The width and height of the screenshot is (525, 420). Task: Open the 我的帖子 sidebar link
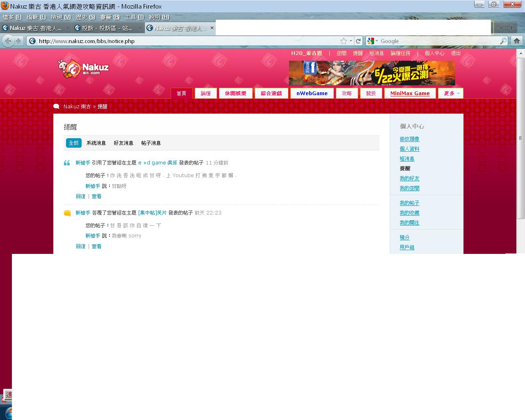[x=409, y=203]
